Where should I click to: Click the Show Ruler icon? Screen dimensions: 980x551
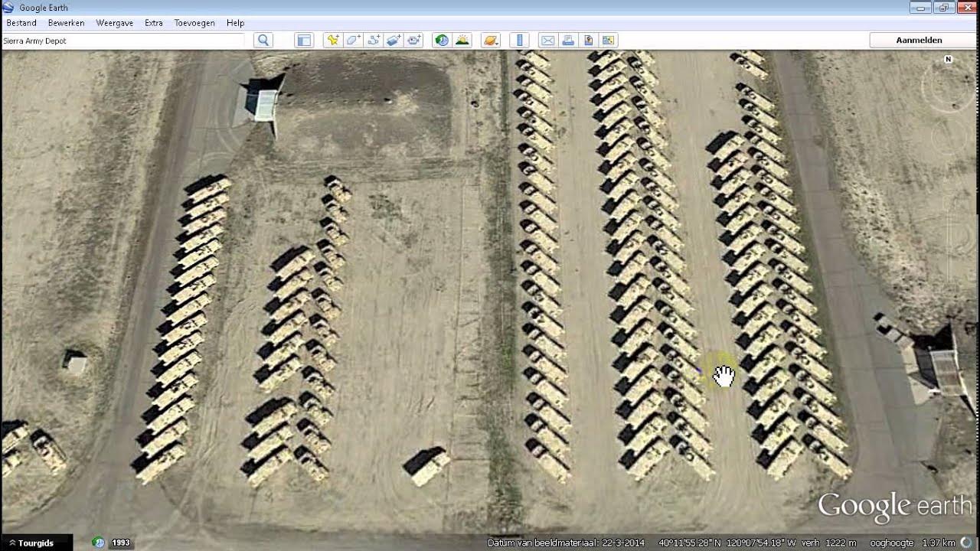pyautogui.click(x=519, y=41)
